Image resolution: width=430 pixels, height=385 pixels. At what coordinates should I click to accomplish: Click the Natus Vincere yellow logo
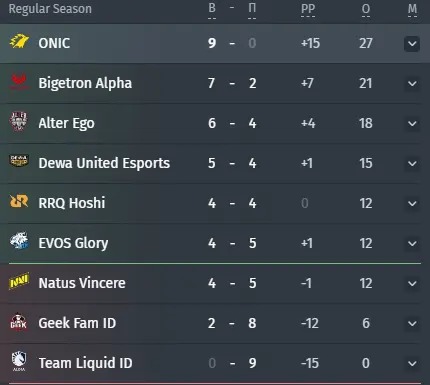[x=19, y=281]
